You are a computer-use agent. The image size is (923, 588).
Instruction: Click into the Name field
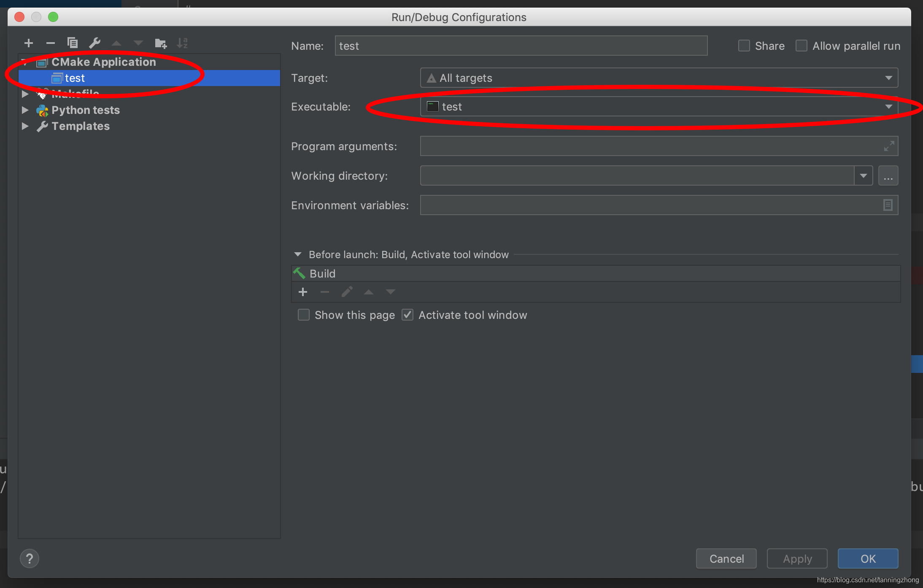tap(521, 46)
